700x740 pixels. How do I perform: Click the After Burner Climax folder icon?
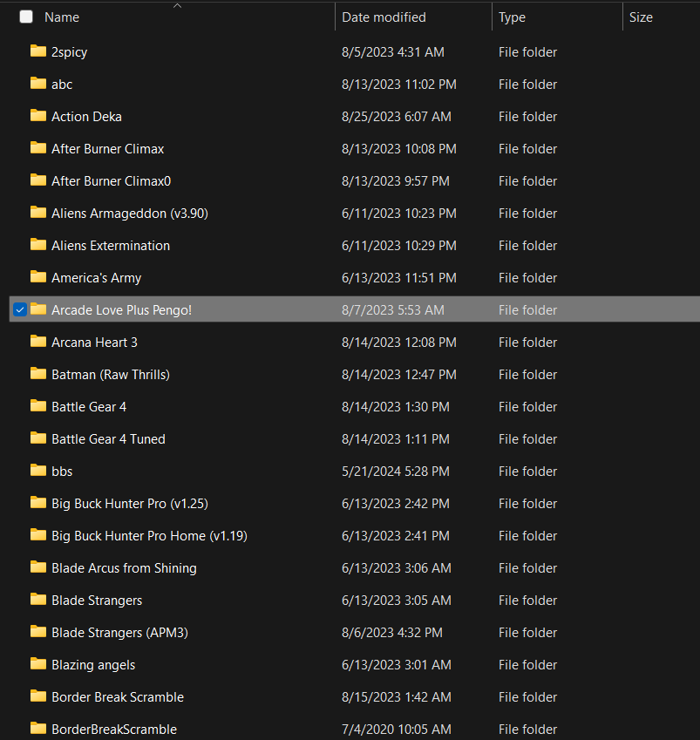38,147
